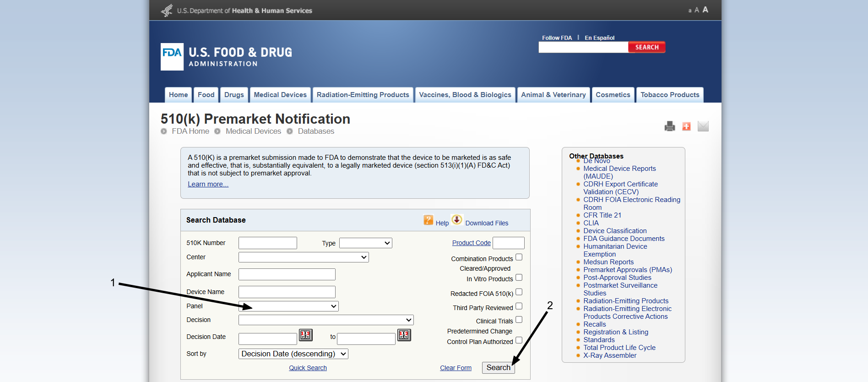
Task: Open Quick Search link
Action: pos(308,368)
